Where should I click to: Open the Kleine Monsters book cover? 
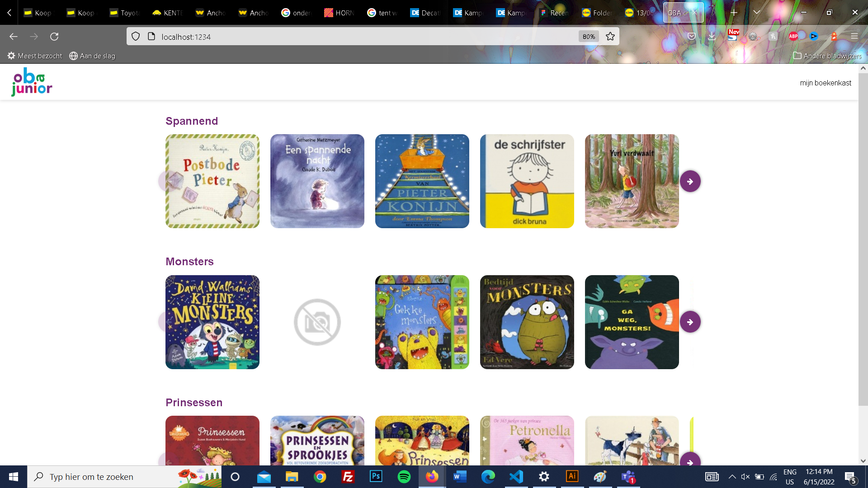(x=212, y=322)
